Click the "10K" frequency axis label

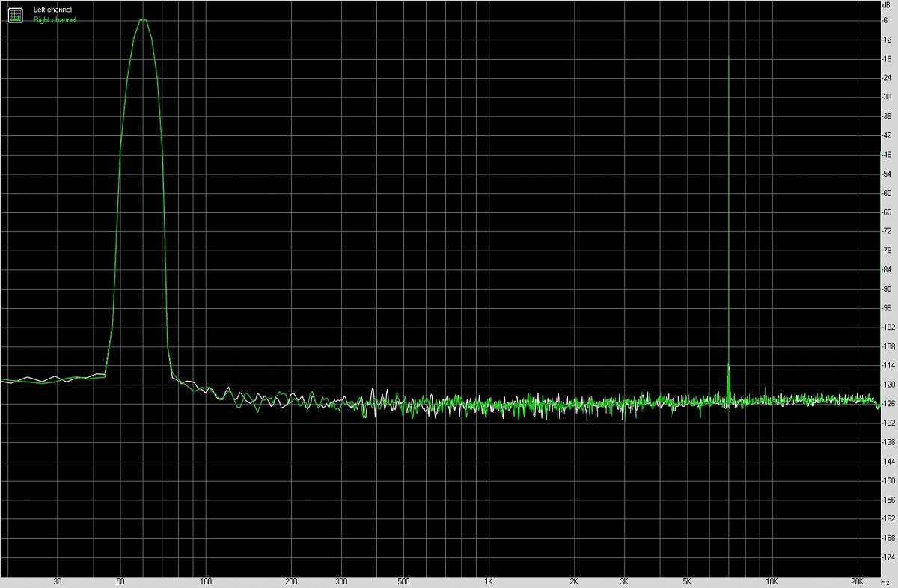pos(772,581)
